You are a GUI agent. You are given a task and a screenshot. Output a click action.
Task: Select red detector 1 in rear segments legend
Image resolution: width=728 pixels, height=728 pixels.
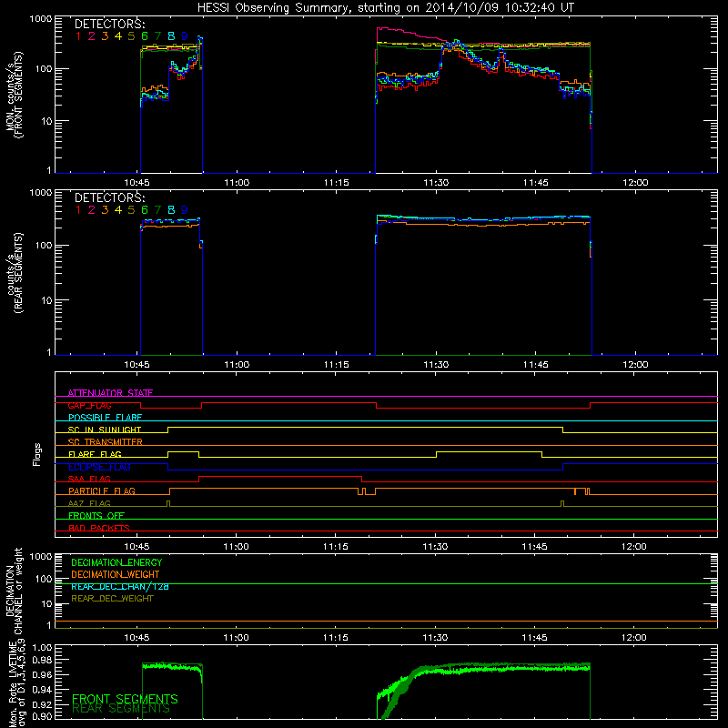[x=78, y=210]
